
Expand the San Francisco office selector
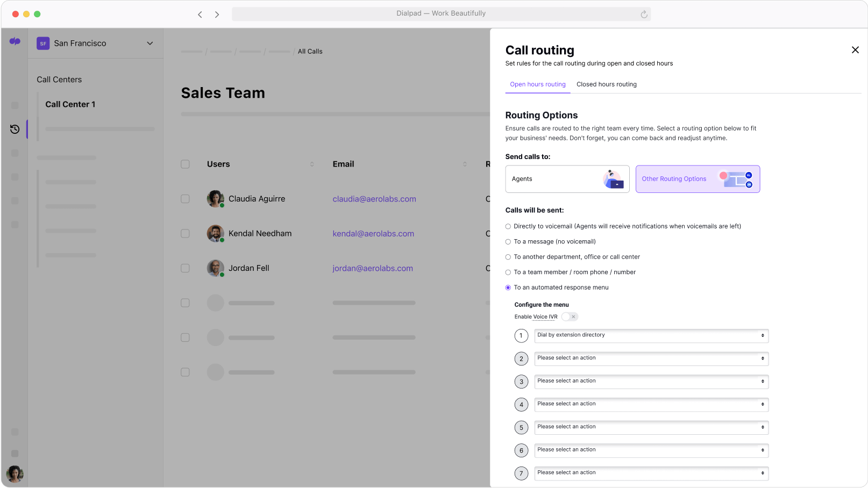(150, 43)
